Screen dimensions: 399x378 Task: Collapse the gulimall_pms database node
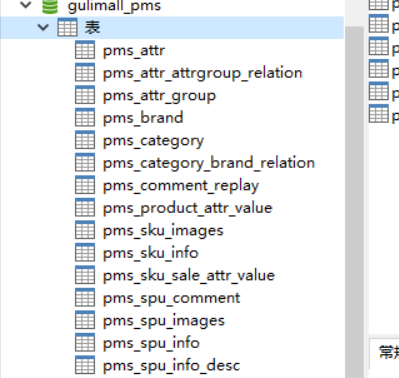tap(26, 5)
